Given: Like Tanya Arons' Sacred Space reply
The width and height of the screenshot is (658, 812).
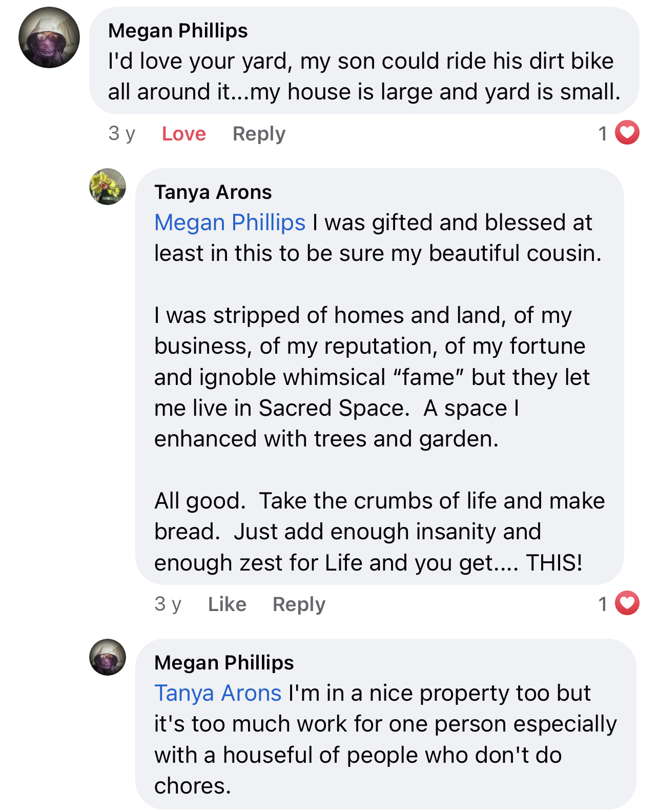Looking at the screenshot, I should tap(227, 604).
